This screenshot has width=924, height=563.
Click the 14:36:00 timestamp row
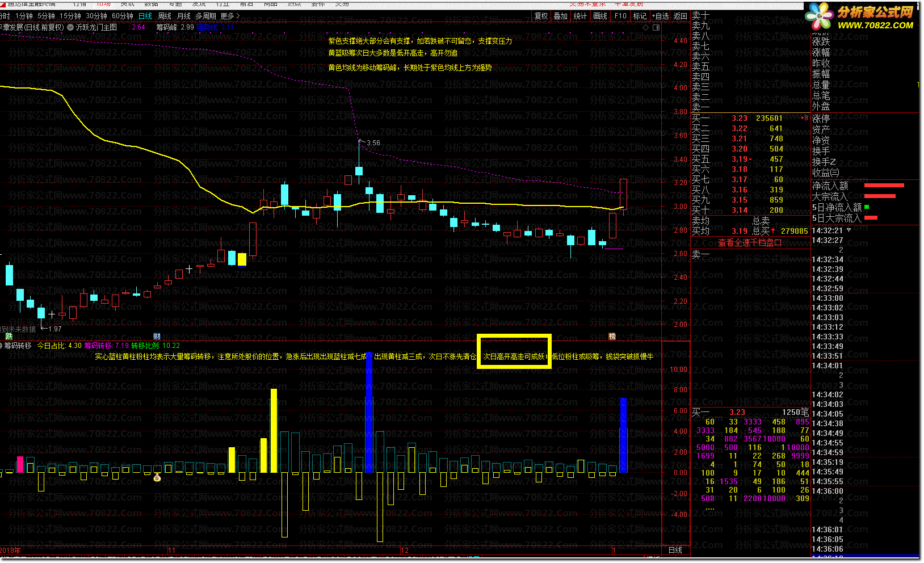[828, 491]
